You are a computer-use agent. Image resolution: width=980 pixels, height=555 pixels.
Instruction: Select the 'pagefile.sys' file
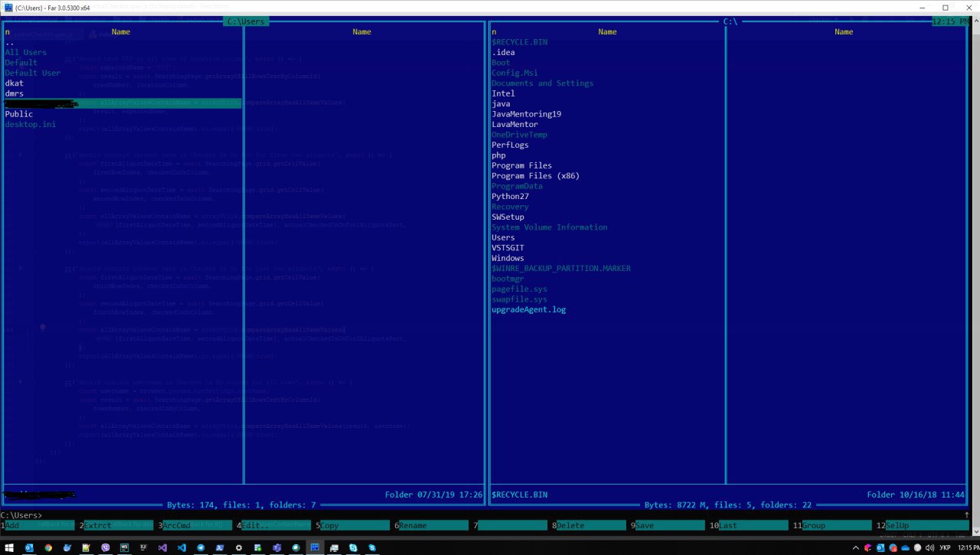click(519, 289)
